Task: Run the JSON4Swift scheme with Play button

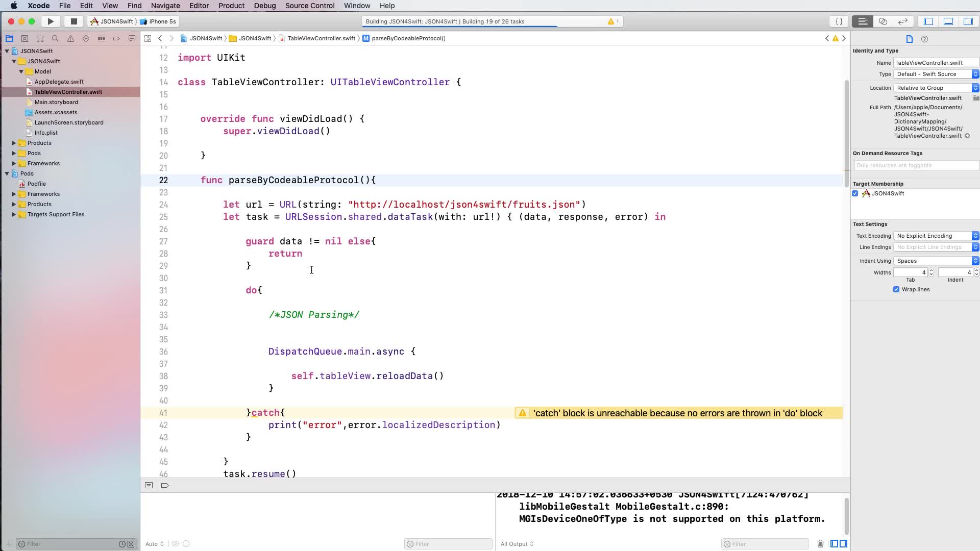Action: click(x=51, y=21)
